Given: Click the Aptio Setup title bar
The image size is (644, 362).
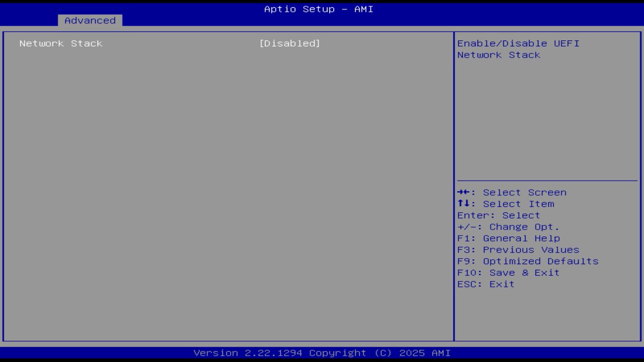Looking at the screenshot, I should tap(318, 9).
